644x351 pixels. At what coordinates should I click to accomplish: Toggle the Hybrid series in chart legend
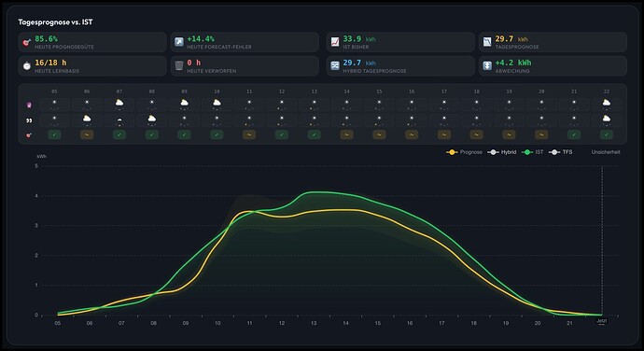click(x=501, y=152)
